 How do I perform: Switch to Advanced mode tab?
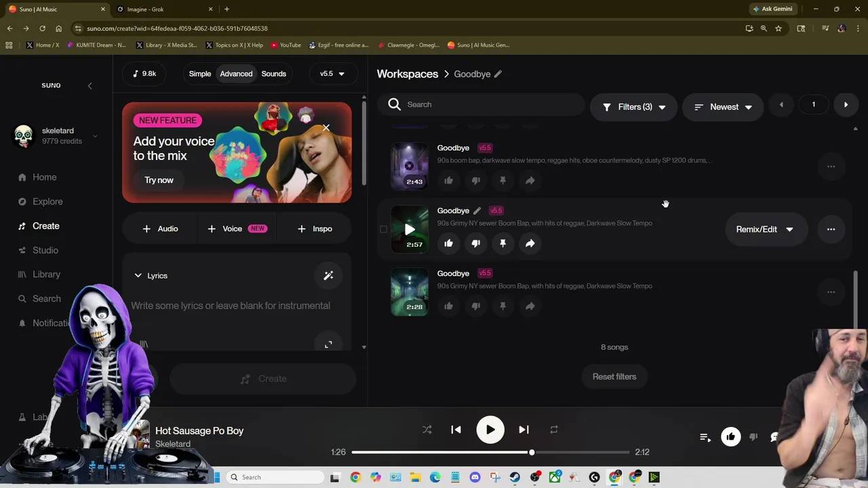click(x=236, y=74)
